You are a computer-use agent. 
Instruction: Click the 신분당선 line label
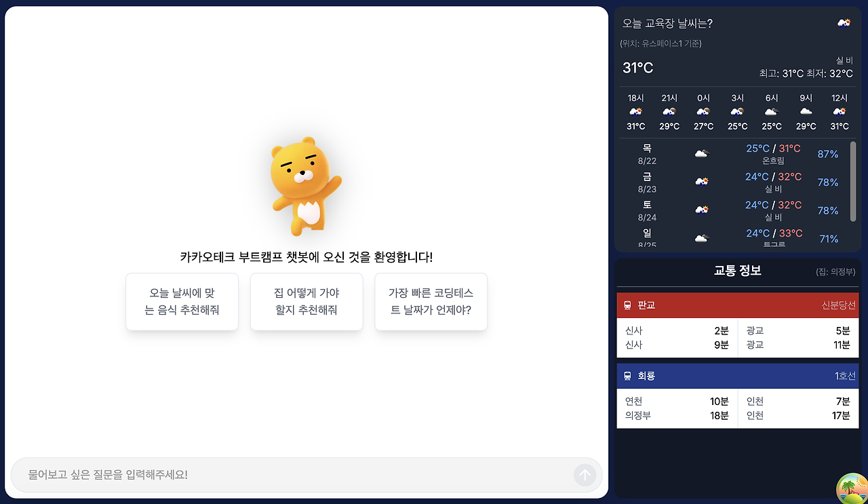coord(839,305)
